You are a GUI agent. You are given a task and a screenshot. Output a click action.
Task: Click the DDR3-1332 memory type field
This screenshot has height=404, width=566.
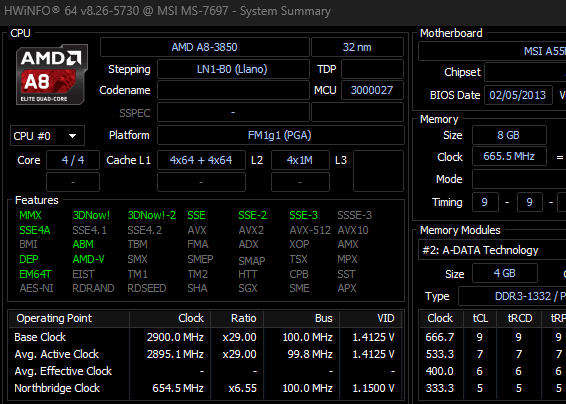click(512, 296)
